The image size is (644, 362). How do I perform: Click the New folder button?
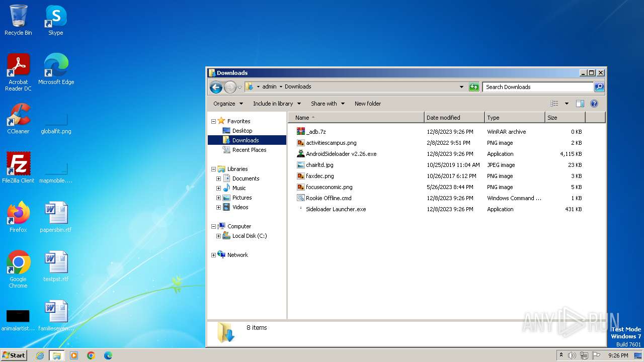[368, 104]
